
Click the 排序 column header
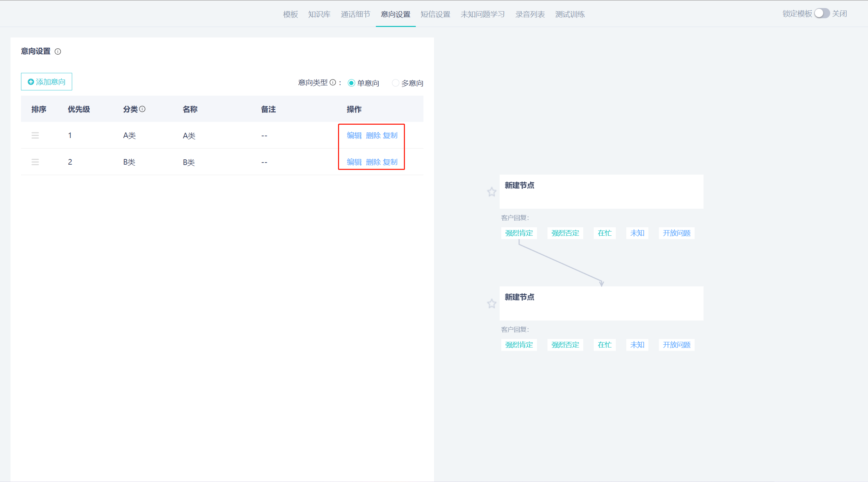[x=39, y=109]
